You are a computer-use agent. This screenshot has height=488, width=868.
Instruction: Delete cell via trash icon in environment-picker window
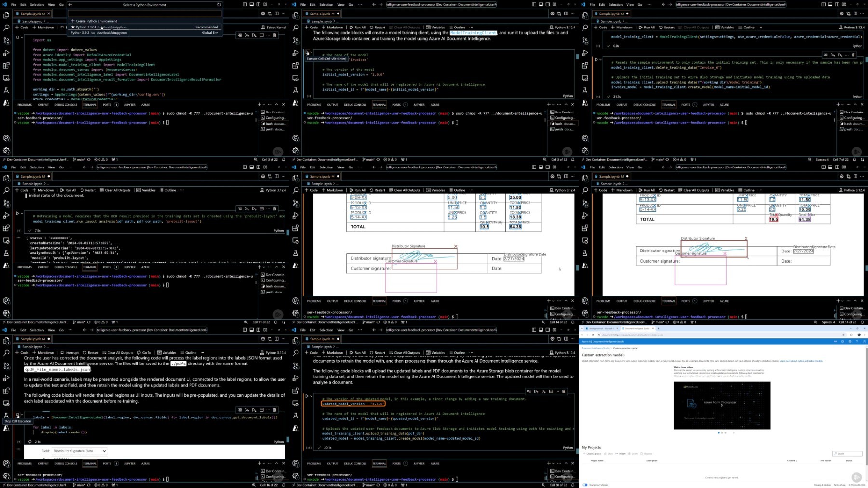[x=275, y=35]
